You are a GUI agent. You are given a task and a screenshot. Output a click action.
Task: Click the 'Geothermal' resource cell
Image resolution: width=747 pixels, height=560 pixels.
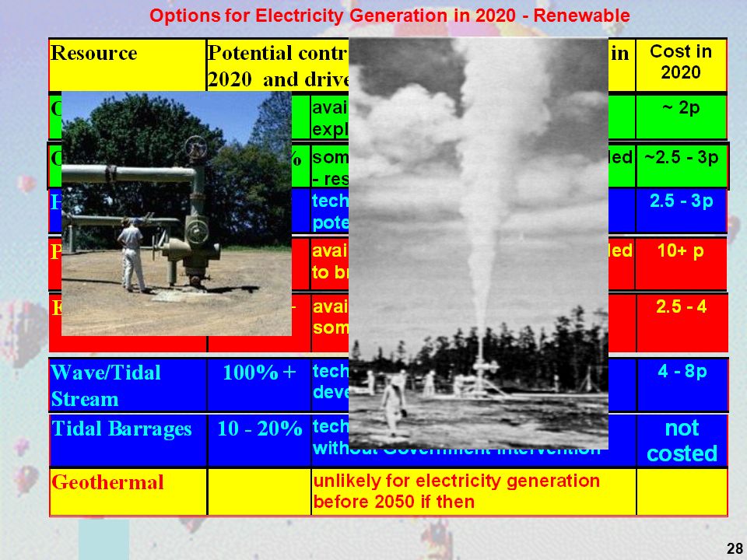pos(128,492)
